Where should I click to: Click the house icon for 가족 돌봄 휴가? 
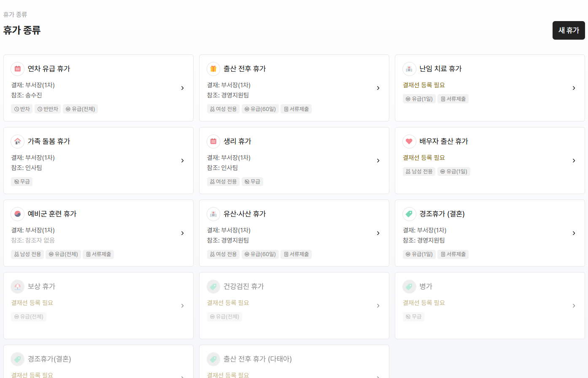pos(18,141)
